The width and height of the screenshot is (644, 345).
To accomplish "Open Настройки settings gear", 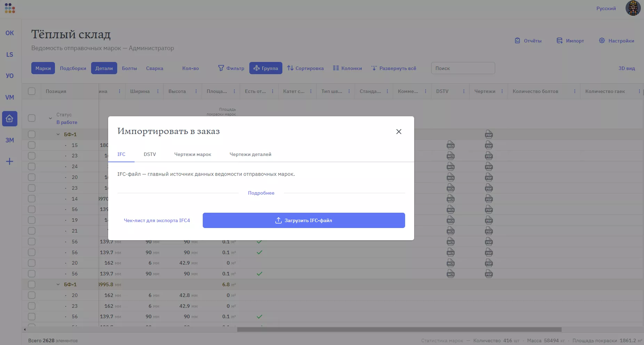I will (617, 41).
